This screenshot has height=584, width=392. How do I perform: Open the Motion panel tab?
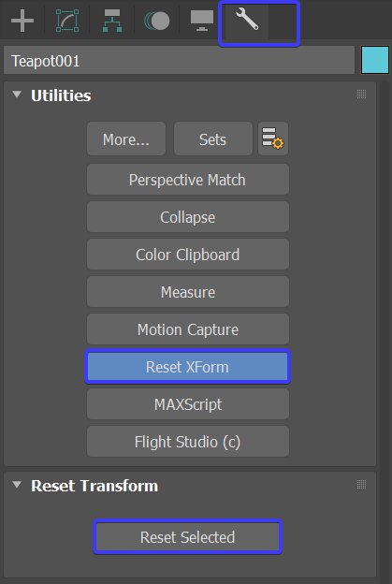coord(157,20)
